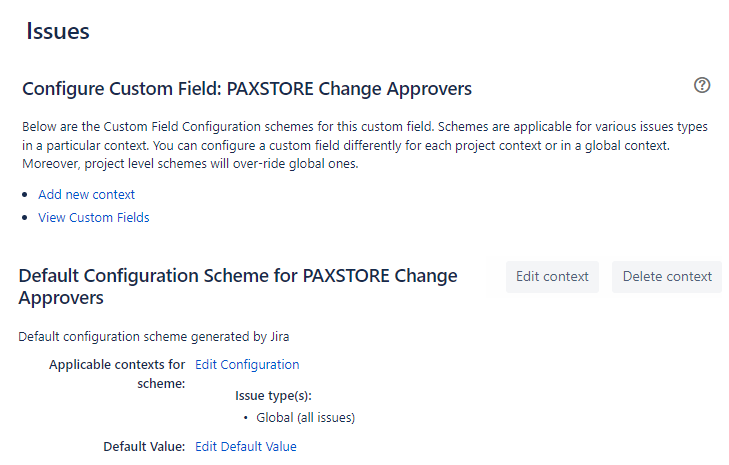Click 'Default configuration scheme generated by Jira' text
Image resolution: width=729 pixels, height=465 pixels.
point(153,337)
